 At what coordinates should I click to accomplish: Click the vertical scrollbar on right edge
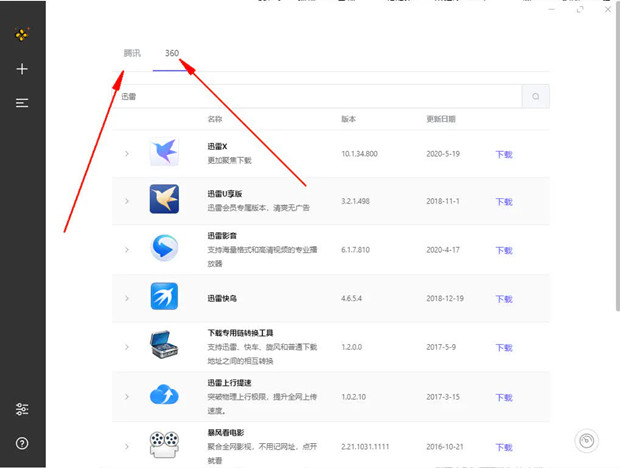coord(618,158)
